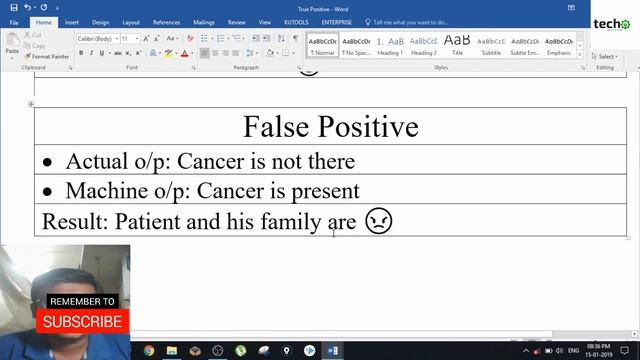Image resolution: width=640 pixels, height=360 pixels.
Task: Click the table move handle
Action: (31, 104)
